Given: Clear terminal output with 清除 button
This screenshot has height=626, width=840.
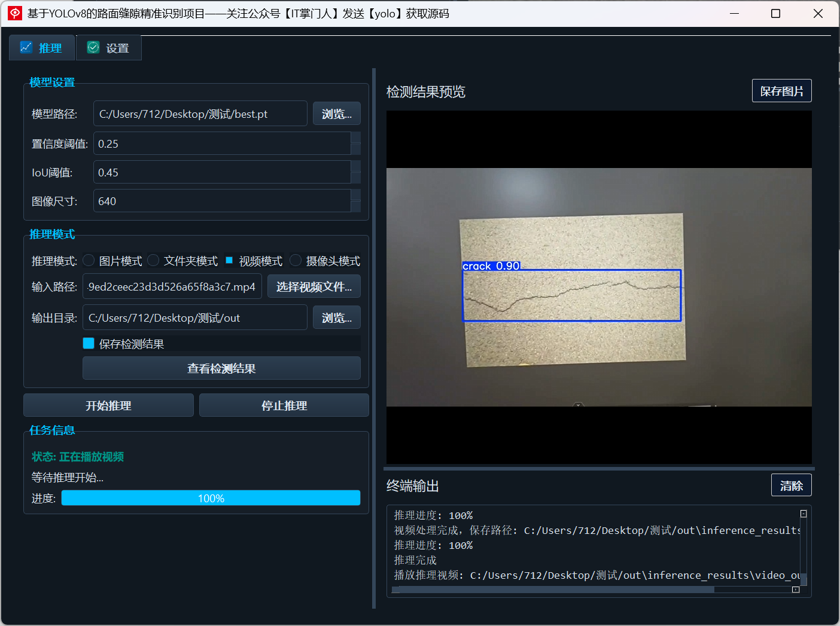Looking at the screenshot, I should point(791,485).
